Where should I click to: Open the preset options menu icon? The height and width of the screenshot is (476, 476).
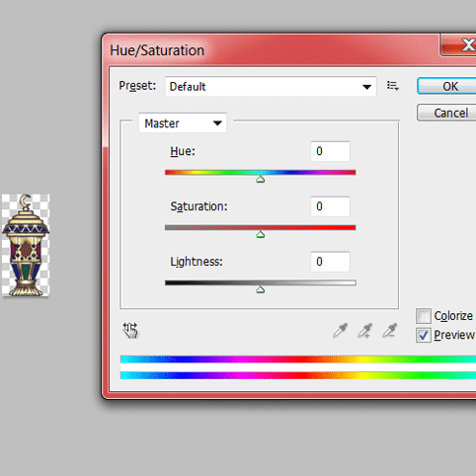[x=392, y=86]
